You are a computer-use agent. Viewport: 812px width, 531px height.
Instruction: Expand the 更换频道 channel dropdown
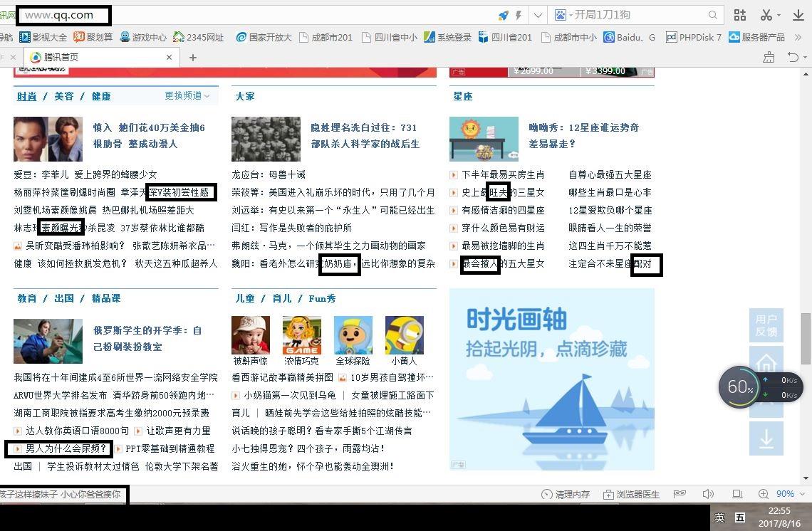[x=187, y=96]
